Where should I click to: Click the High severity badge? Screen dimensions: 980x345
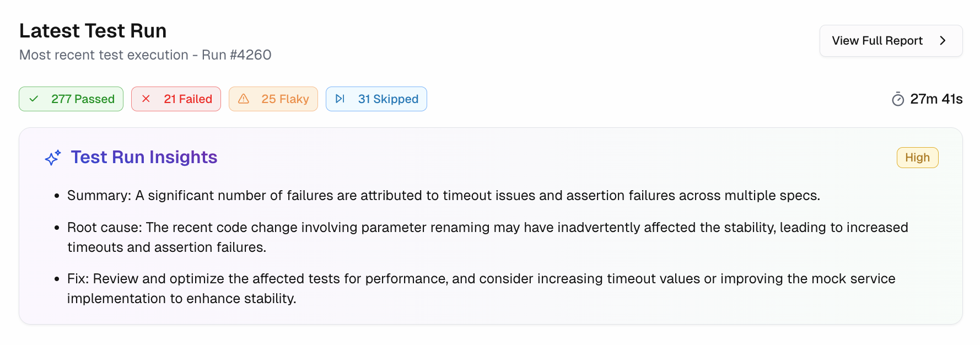(917, 158)
